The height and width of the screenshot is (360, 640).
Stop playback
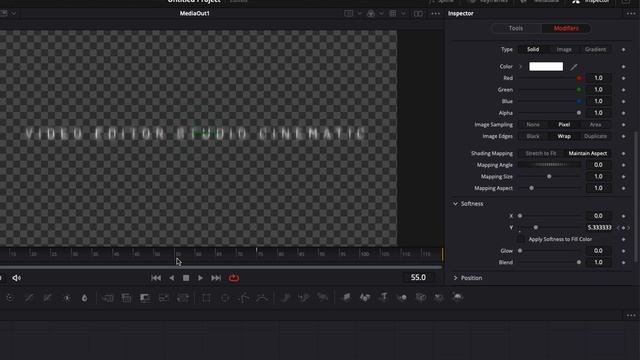point(186,278)
